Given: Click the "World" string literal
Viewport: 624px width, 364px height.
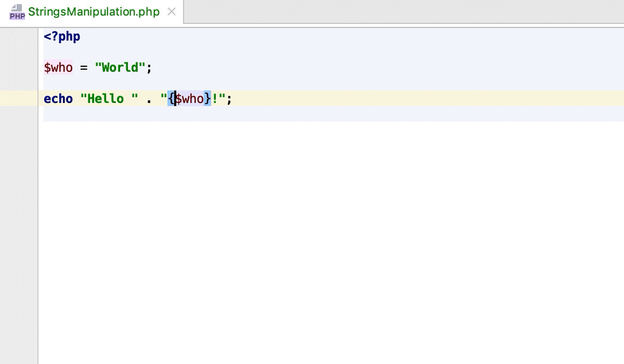Looking at the screenshot, I should point(119,67).
